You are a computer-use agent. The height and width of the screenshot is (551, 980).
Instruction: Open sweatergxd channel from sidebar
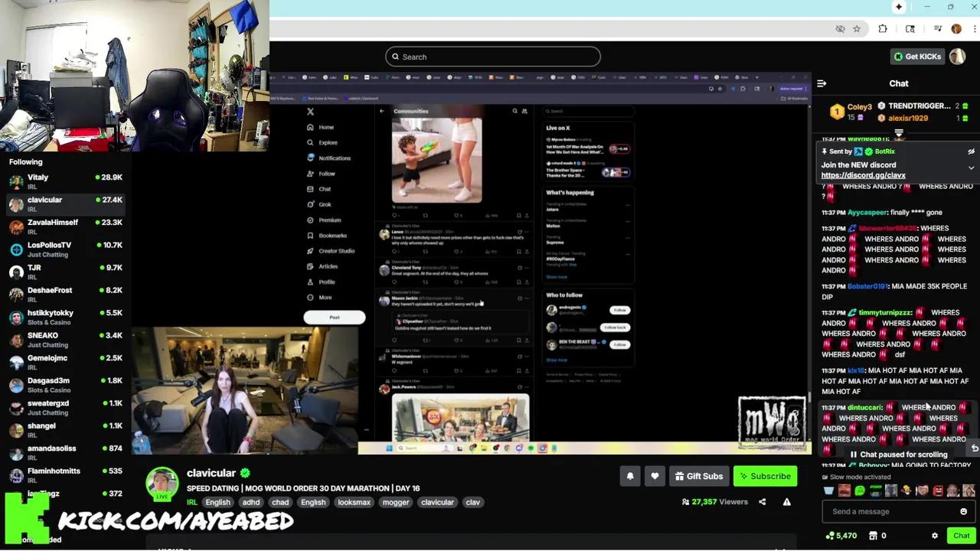pyautogui.click(x=66, y=407)
